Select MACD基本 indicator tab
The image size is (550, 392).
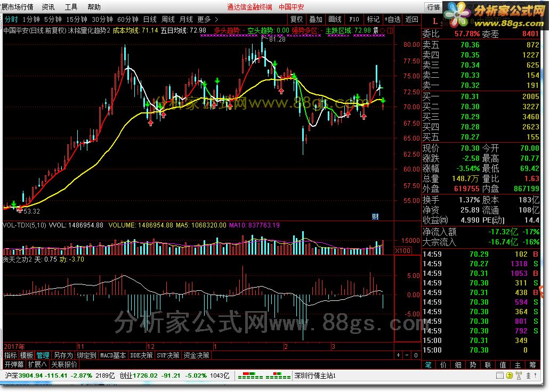click(x=113, y=355)
